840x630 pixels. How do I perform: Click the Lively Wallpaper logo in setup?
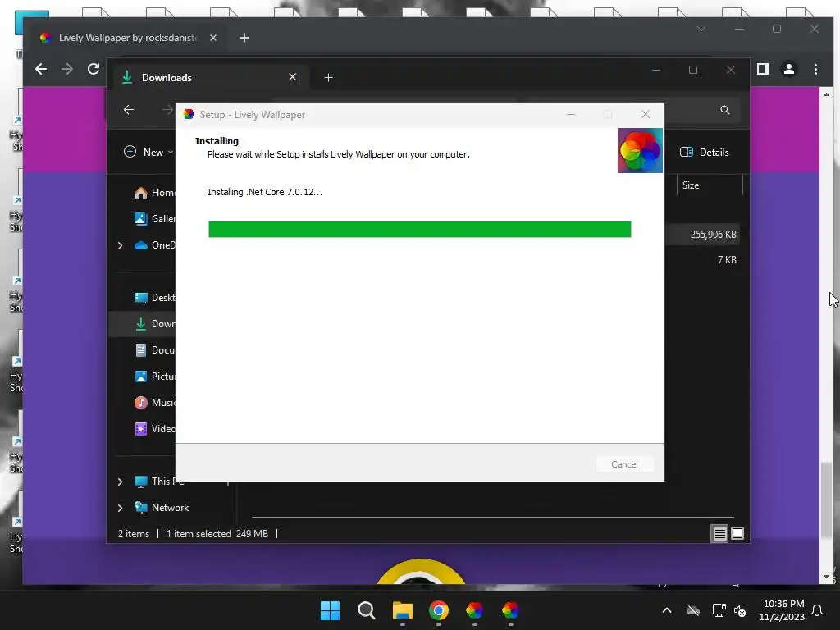tap(640, 151)
